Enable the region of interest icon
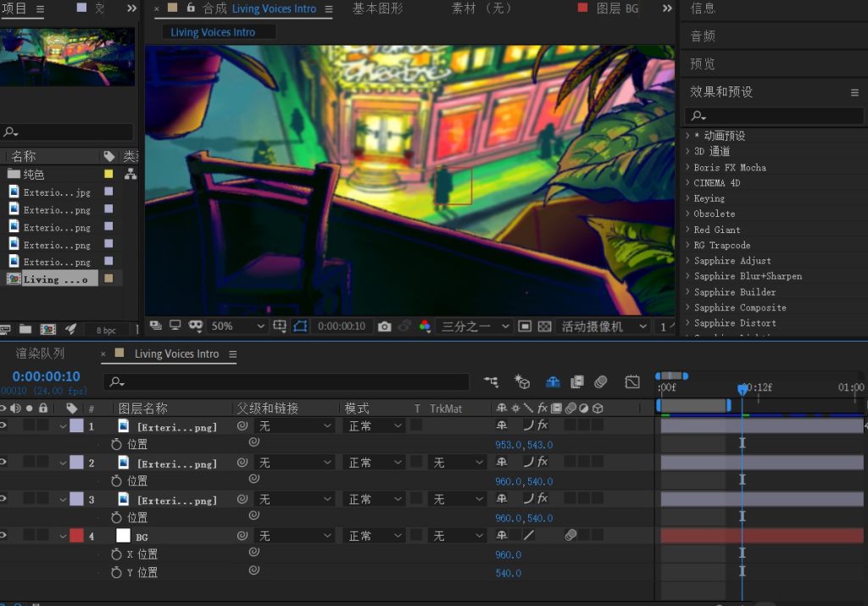This screenshot has width=868, height=606. pyautogui.click(x=524, y=326)
